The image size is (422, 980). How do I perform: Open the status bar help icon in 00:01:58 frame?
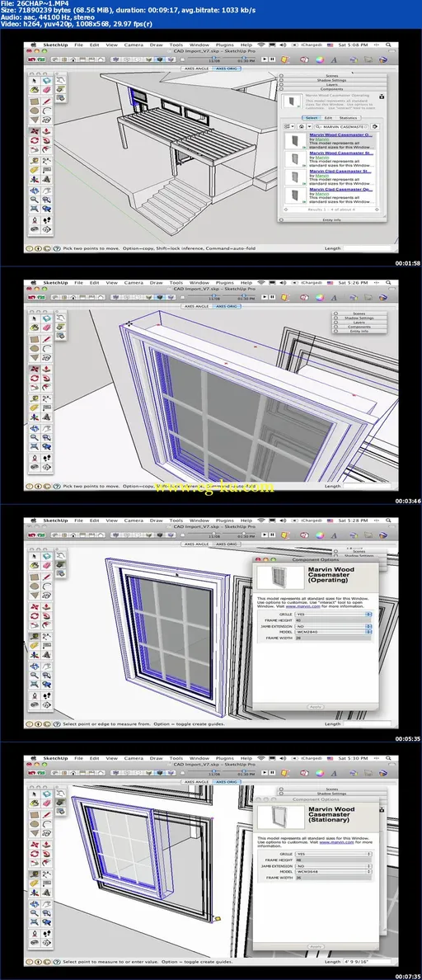pyautogui.click(x=58, y=248)
